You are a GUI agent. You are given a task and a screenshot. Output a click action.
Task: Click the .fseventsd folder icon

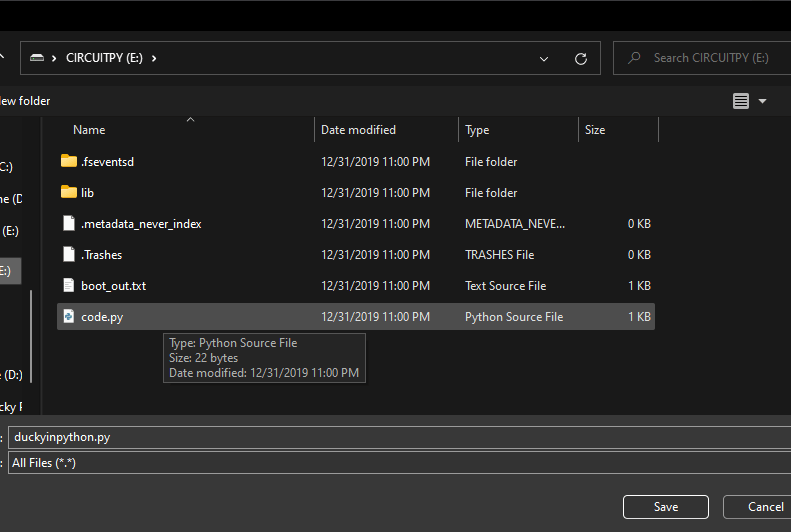[x=68, y=161]
